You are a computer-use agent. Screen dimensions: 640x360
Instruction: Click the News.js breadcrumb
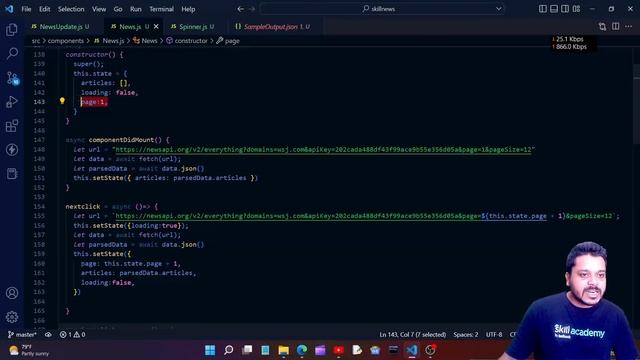point(109,41)
